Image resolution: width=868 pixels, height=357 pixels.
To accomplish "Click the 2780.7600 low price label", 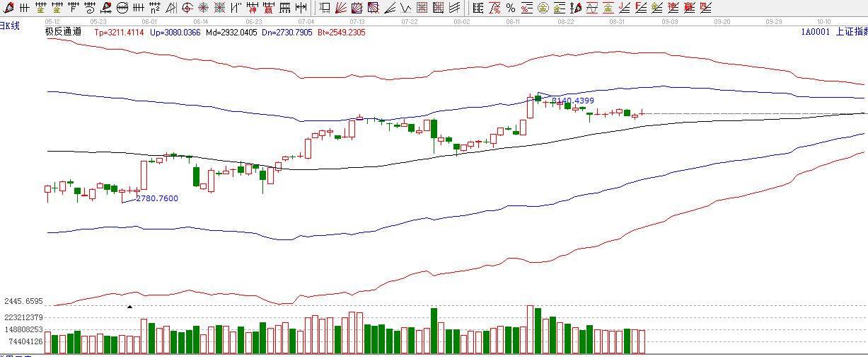I will coord(157,198).
